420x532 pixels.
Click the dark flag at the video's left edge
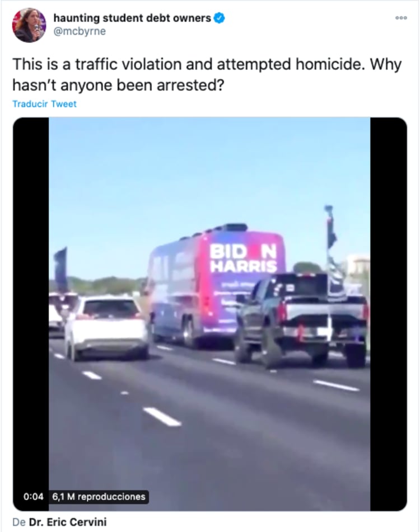point(61,269)
